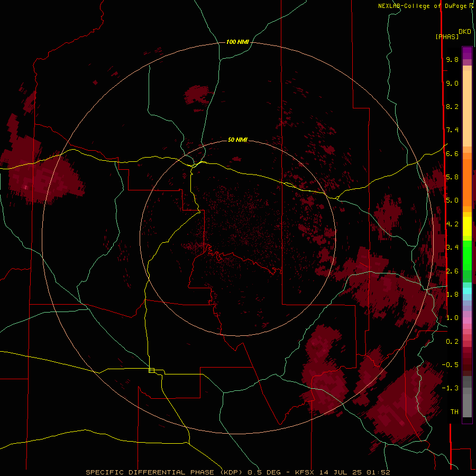The image size is (476, 476).
Task: Click the -1.3 scale value
Action: [x=450, y=388]
